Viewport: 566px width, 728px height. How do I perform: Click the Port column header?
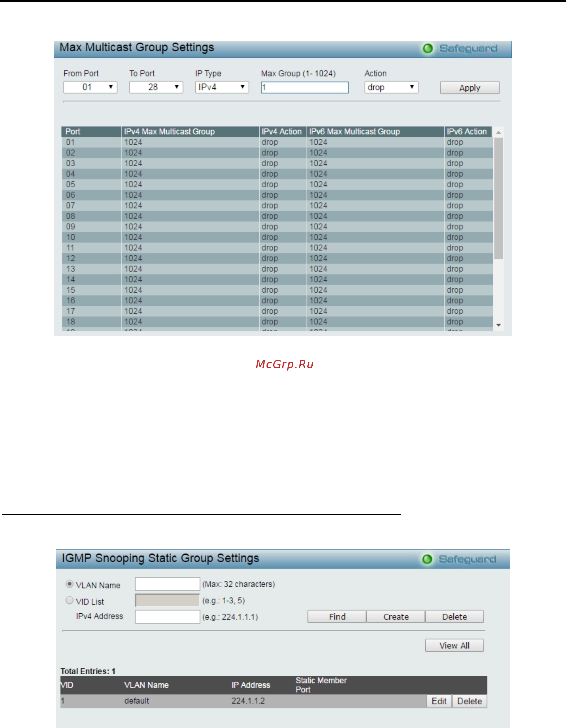(x=91, y=132)
